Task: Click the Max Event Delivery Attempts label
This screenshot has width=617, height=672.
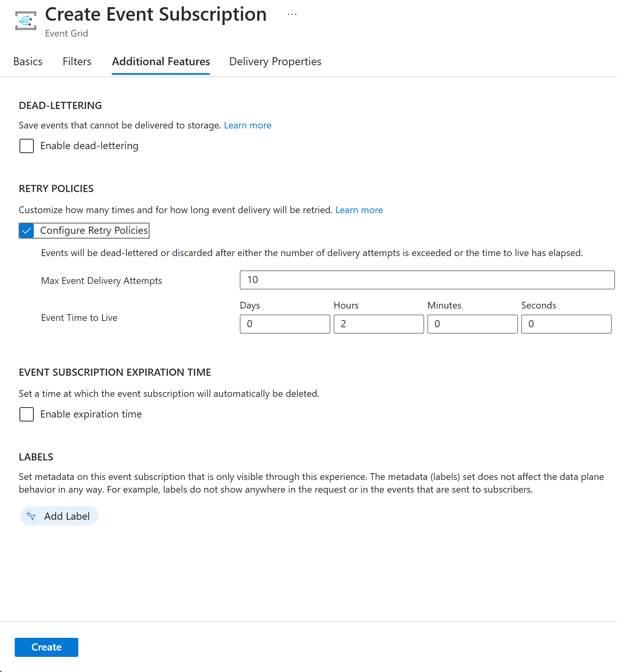Action: pos(101,281)
